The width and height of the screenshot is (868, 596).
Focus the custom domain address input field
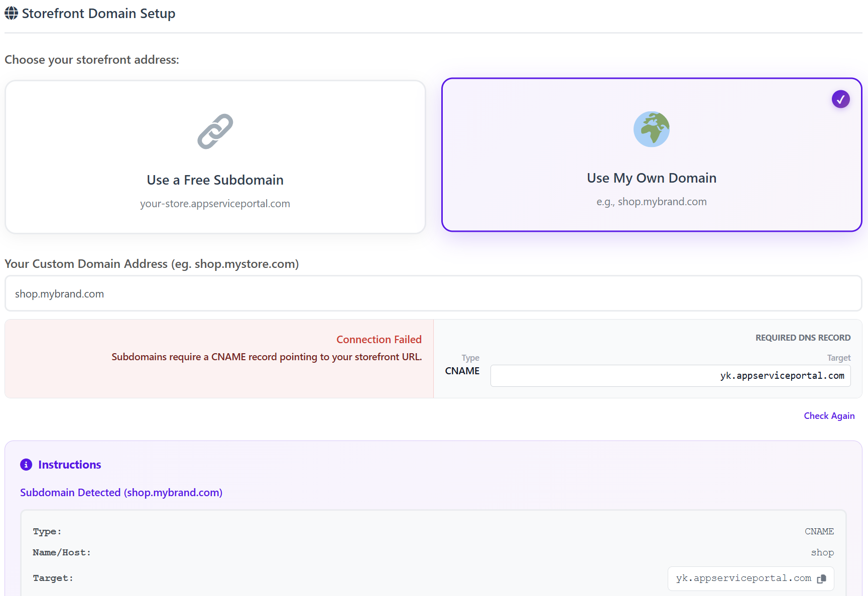(433, 293)
